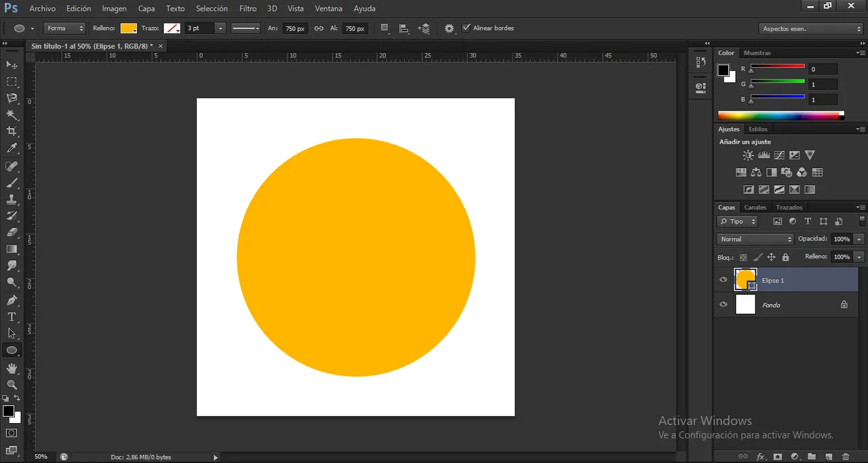Select the Clone Stamp tool
This screenshot has height=463, width=868.
tap(12, 199)
